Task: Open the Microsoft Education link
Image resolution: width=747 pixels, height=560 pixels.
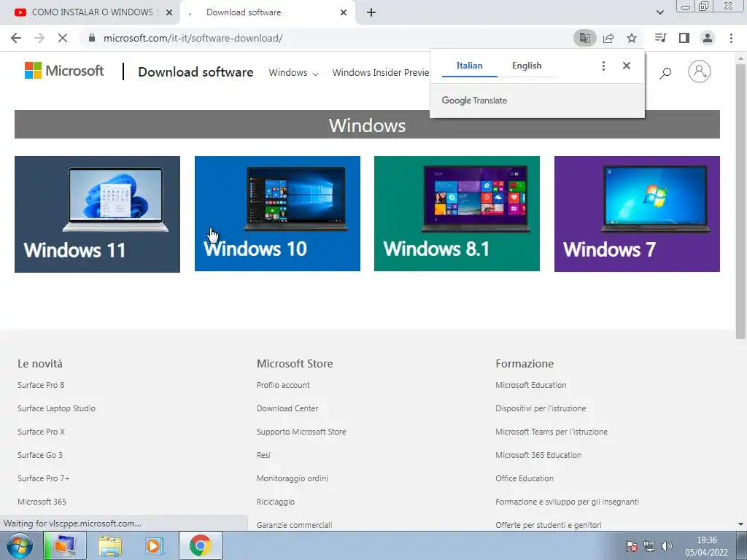Action: (531, 385)
